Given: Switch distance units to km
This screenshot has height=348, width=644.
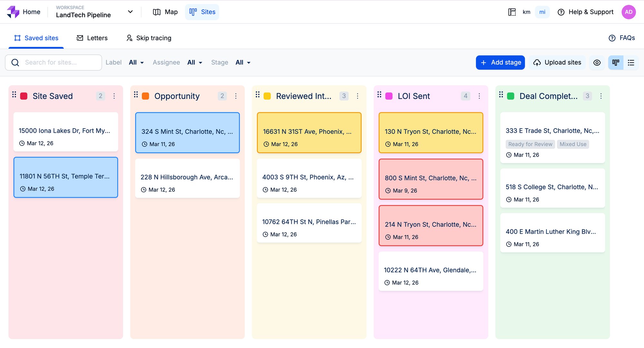Looking at the screenshot, I should pos(526,12).
